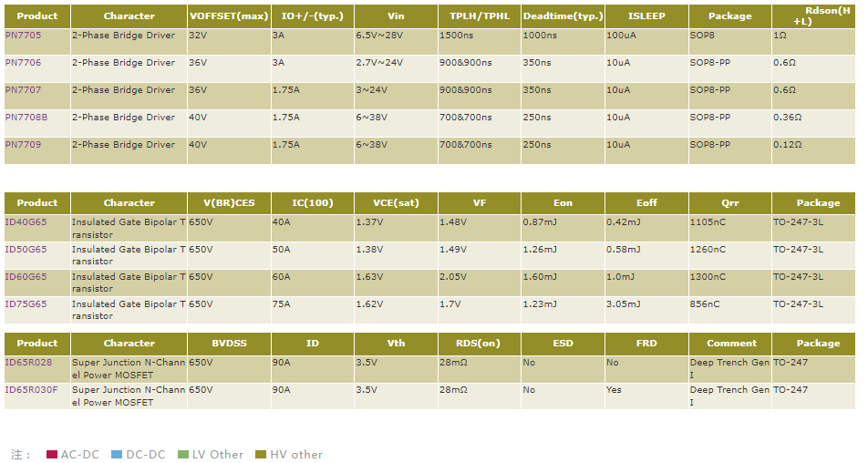This screenshot has width=868, height=463.
Task: Click the VOFFSET(max) column header
Action: (229, 16)
